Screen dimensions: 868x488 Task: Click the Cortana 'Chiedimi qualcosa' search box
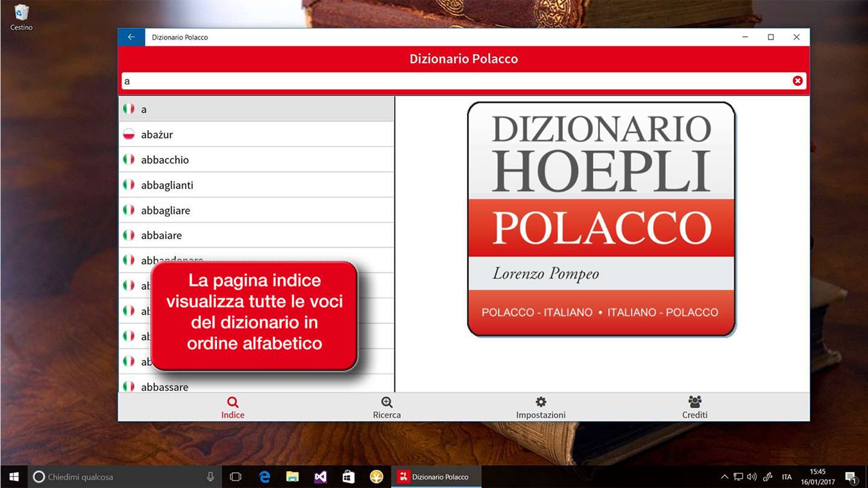(125, 477)
